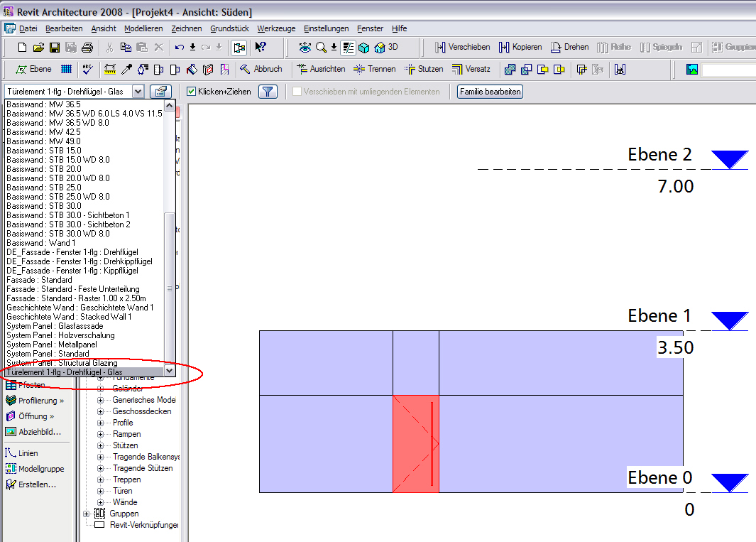Click the list scrollbar down arrow

pyautogui.click(x=169, y=371)
